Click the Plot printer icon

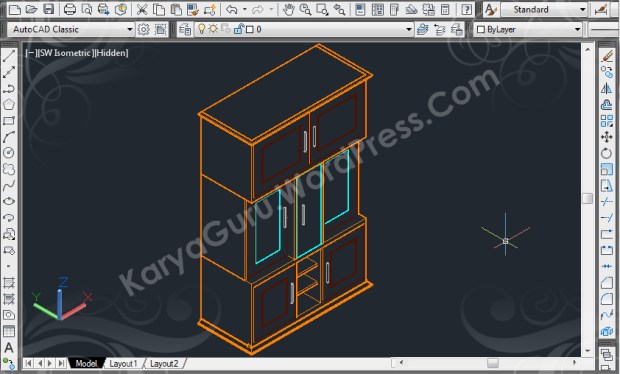click(x=70, y=9)
